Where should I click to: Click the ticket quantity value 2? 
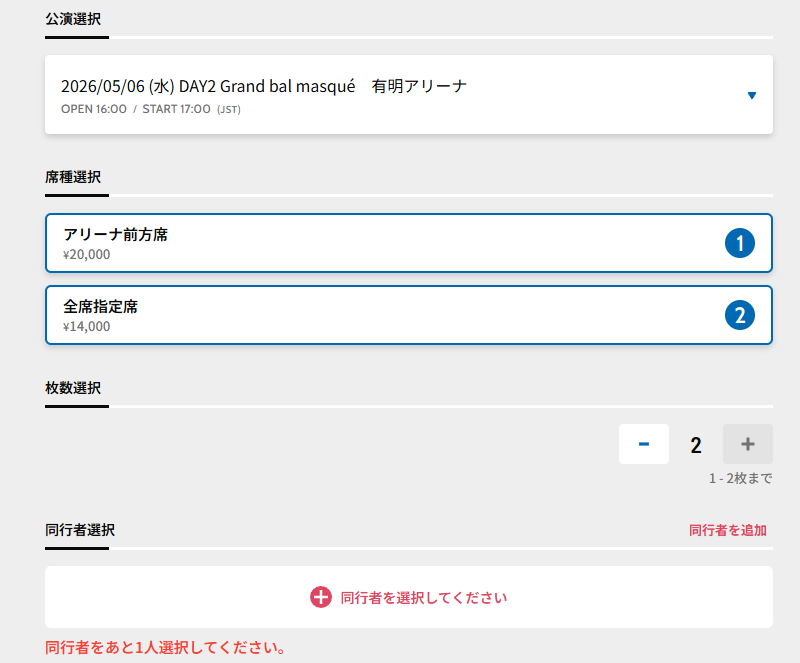pos(696,445)
